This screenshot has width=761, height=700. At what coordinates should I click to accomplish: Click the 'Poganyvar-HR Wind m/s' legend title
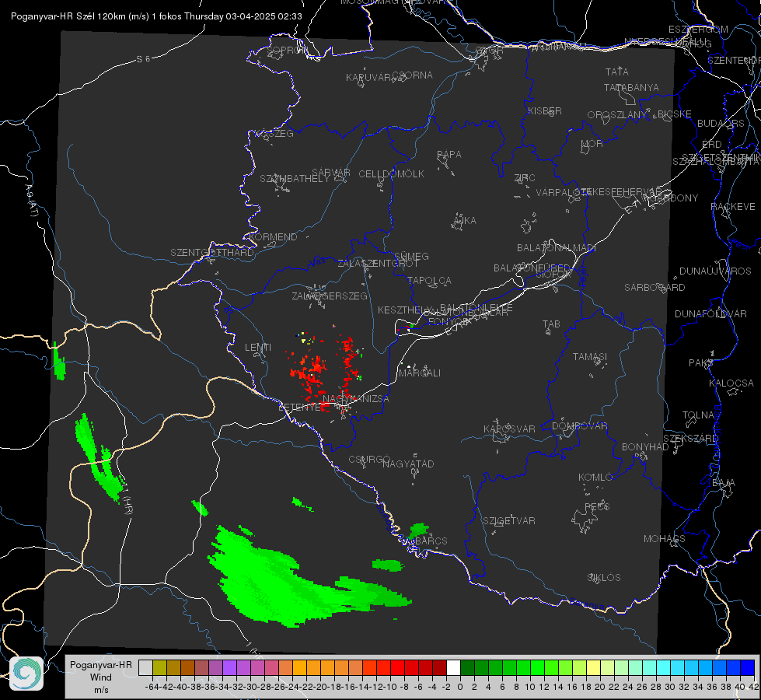point(101,677)
